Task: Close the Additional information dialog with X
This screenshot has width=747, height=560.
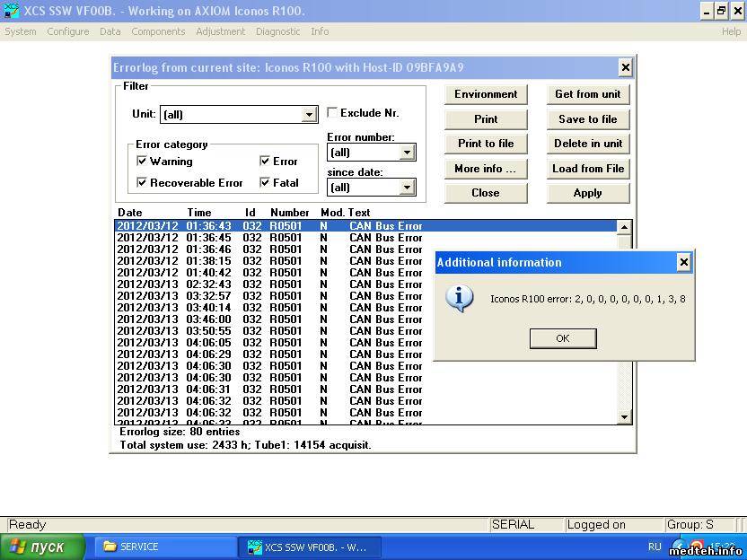Action: click(683, 262)
